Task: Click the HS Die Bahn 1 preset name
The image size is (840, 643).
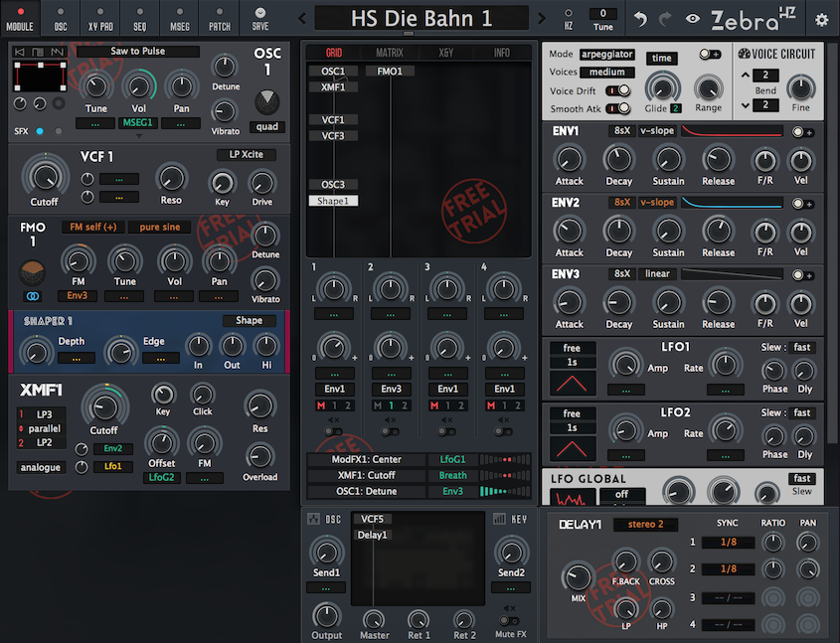Action: point(421,19)
